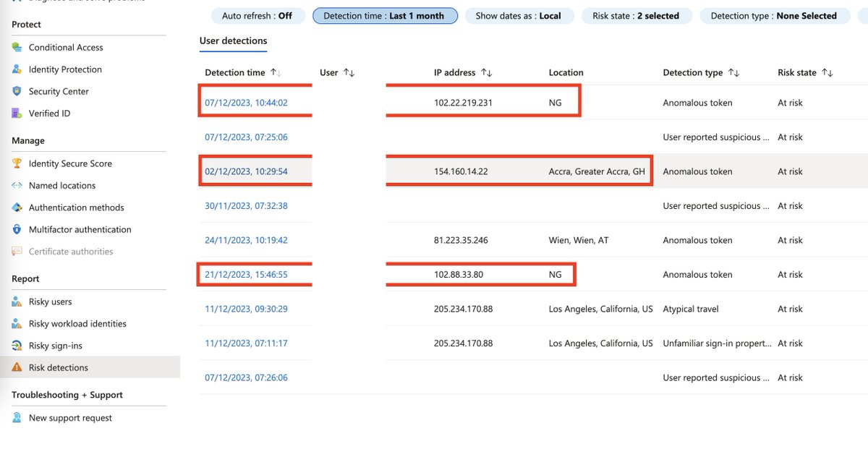This screenshot has width=868, height=457.
Task: Select the User detections tab
Action: (x=234, y=41)
